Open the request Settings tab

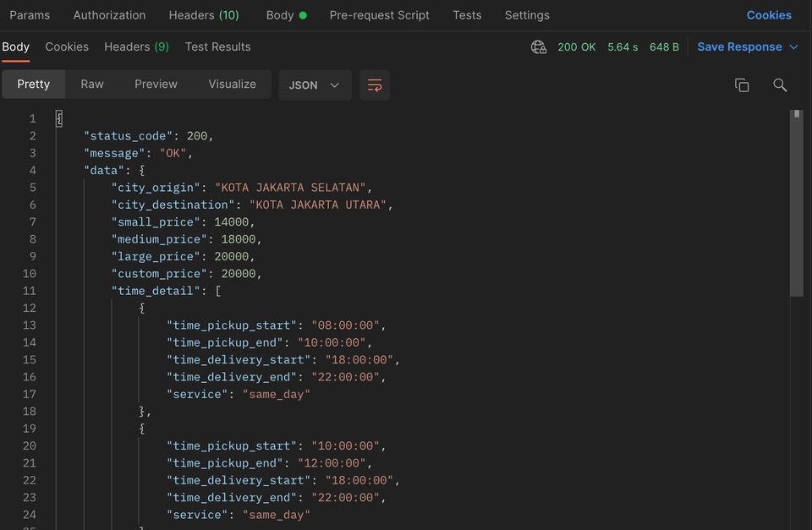(527, 15)
